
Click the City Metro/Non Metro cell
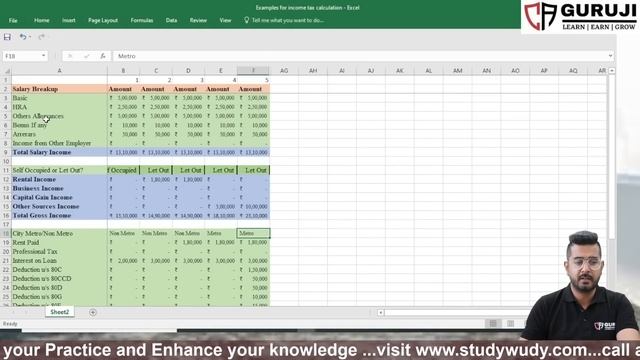pos(59,233)
